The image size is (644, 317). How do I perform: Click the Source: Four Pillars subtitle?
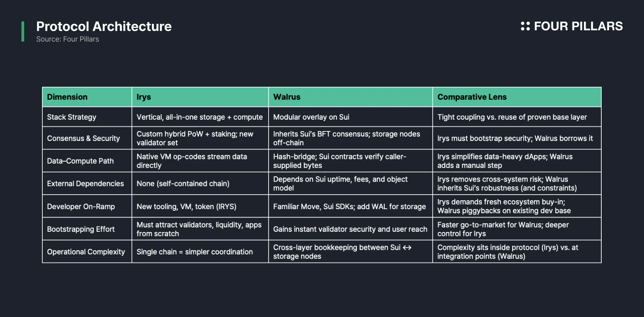click(x=68, y=39)
